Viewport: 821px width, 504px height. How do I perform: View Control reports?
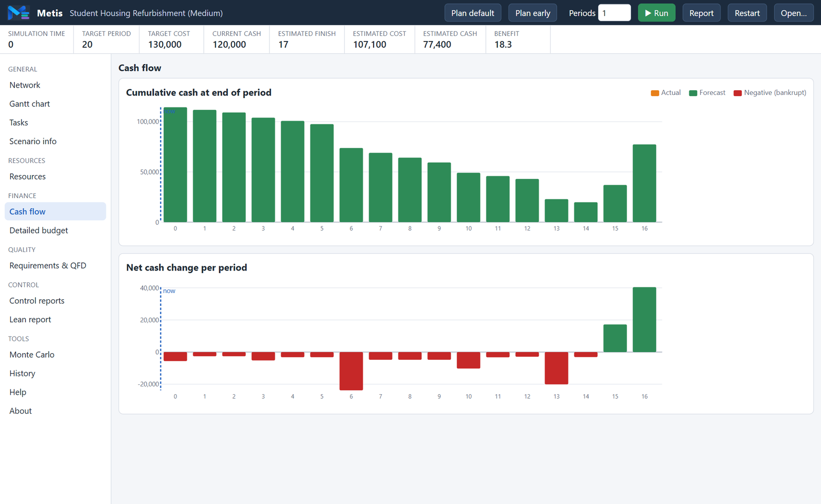[55, 301]
